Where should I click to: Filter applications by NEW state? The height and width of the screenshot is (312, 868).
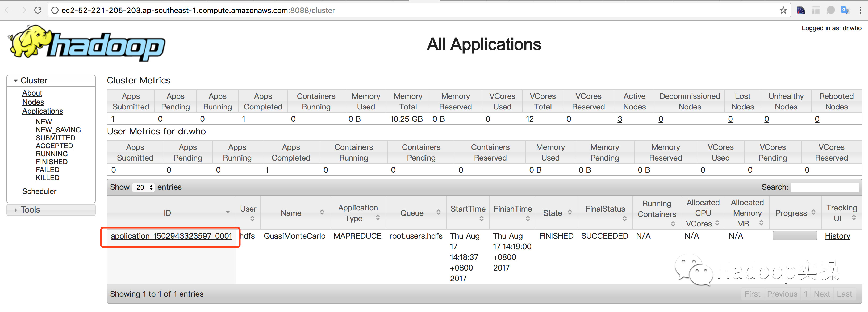coord(44,122)
